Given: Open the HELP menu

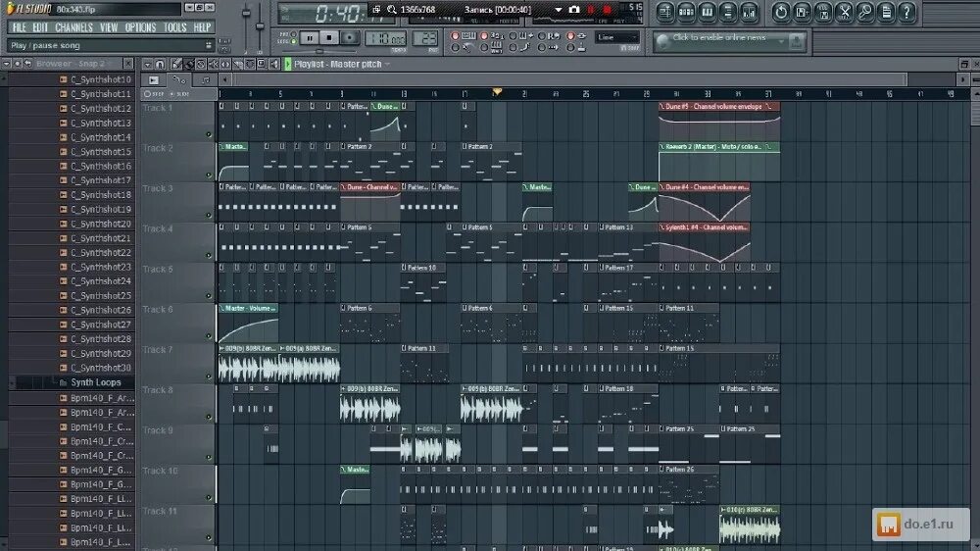Looking at the screenshot, I should (x=202, y=27).
